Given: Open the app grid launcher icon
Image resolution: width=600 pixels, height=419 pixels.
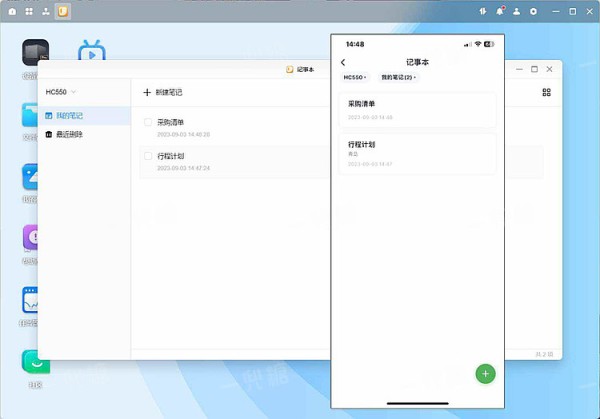Looking at the screenshot, I should tap(29, 11).
